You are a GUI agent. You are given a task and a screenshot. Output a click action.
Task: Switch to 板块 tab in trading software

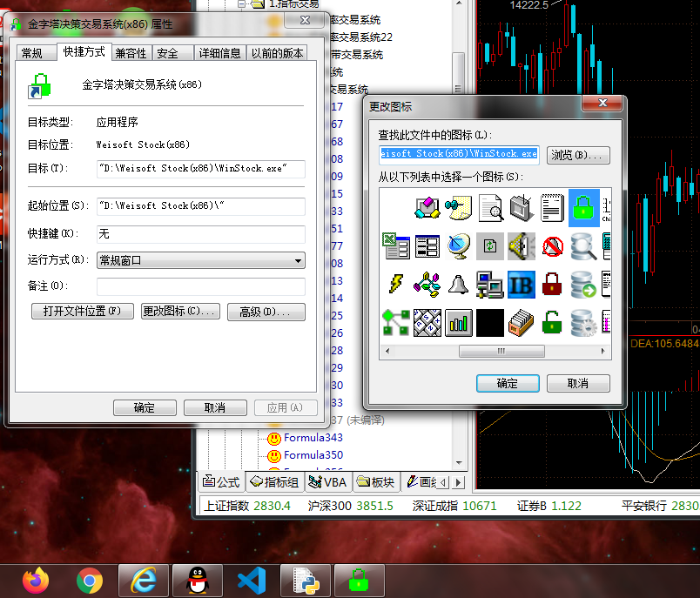pos(376,482)
